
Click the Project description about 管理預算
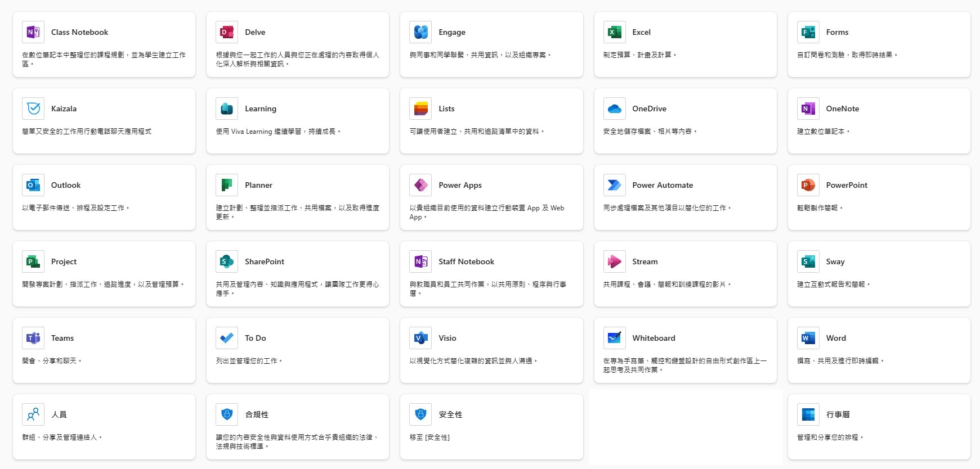pos(104,285)
